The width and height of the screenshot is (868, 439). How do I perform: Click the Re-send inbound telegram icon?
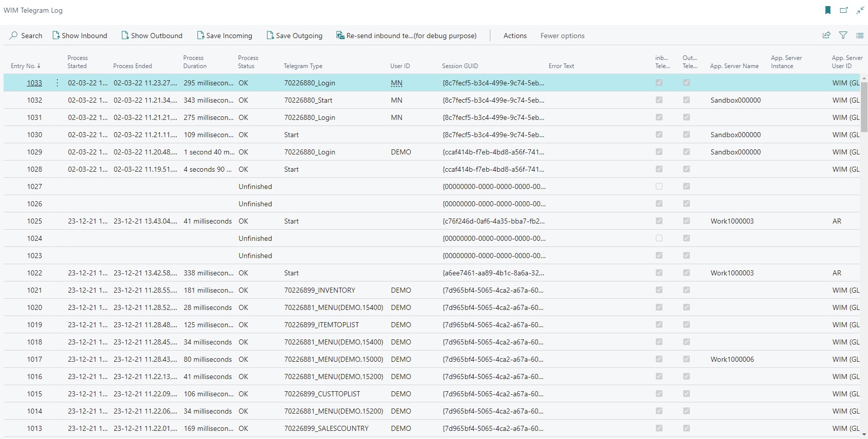[x=340, y=36]
